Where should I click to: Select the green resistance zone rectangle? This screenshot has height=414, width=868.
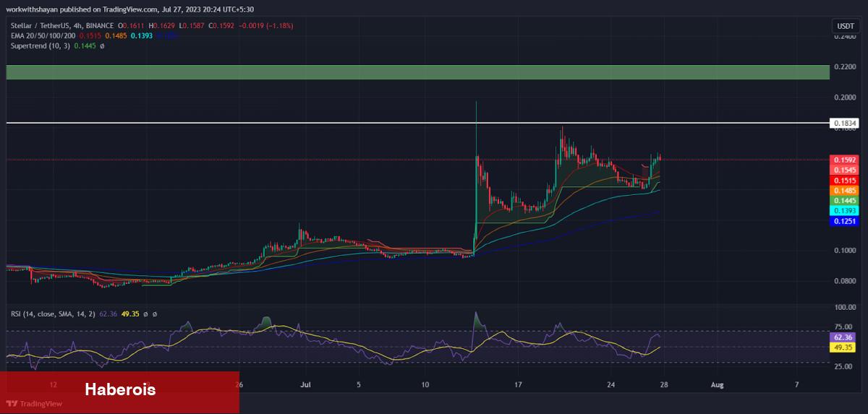(x=418, y=72)
